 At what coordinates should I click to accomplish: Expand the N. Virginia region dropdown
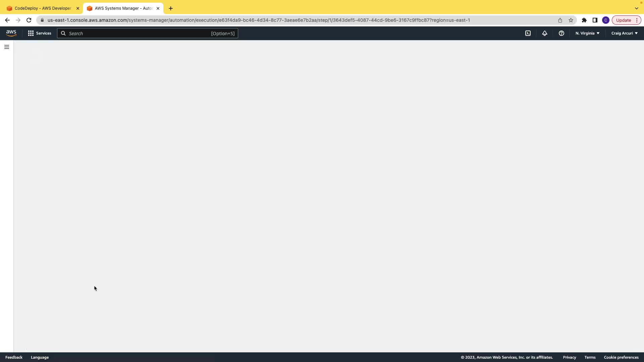tap(587, 33)
